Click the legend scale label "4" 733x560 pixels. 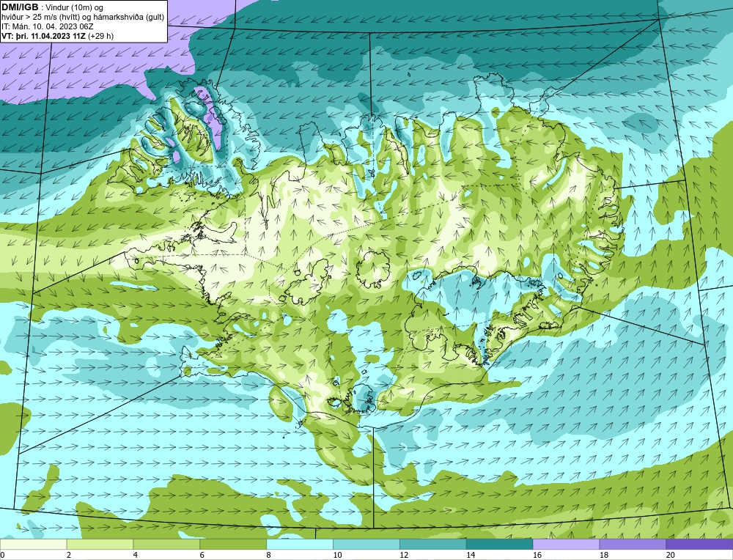[x=135, y=555]
